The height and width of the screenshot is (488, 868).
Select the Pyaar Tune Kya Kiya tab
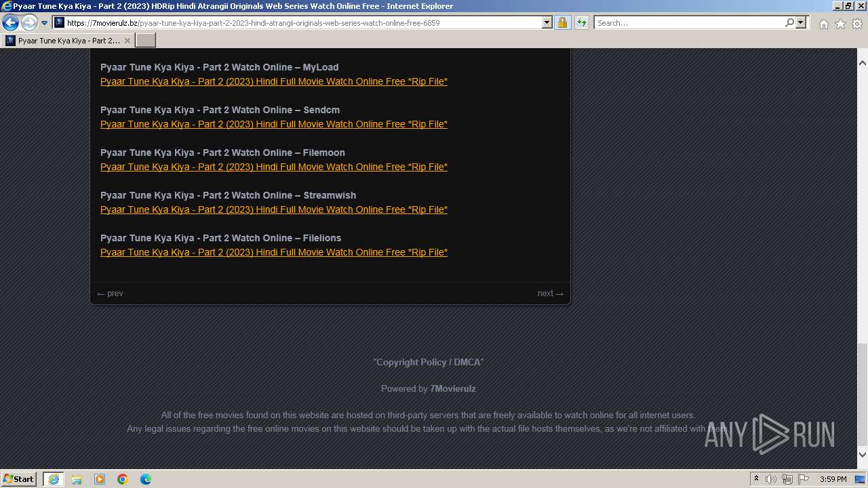point(68,41)
